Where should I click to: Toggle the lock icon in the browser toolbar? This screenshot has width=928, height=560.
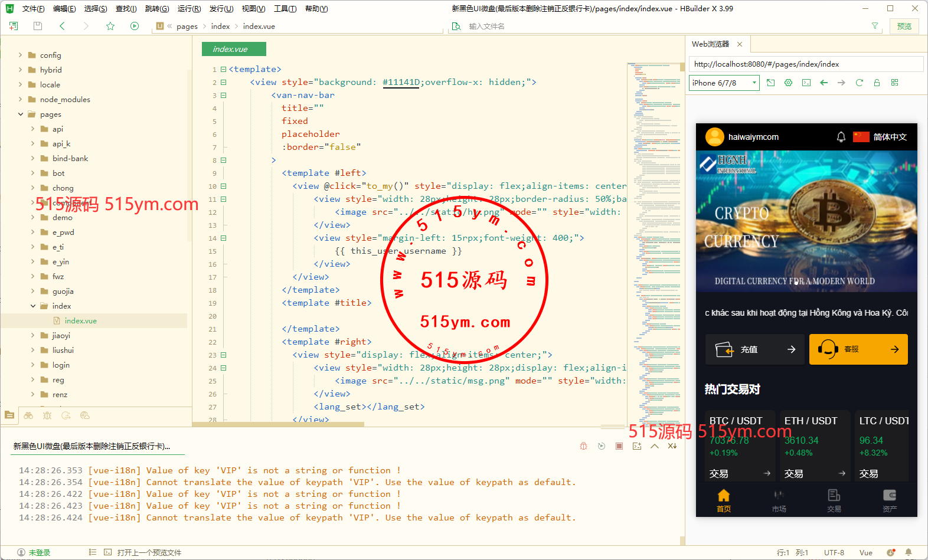[877, 83]
